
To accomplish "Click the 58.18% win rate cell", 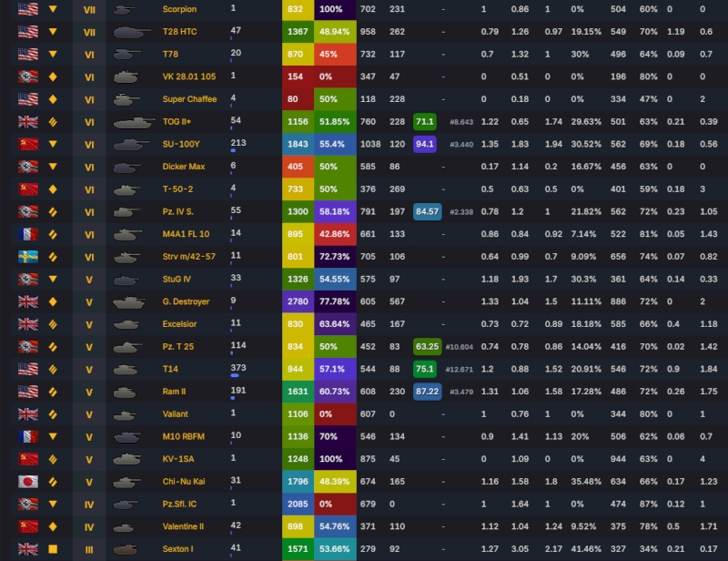I will [x=335, y=211].
